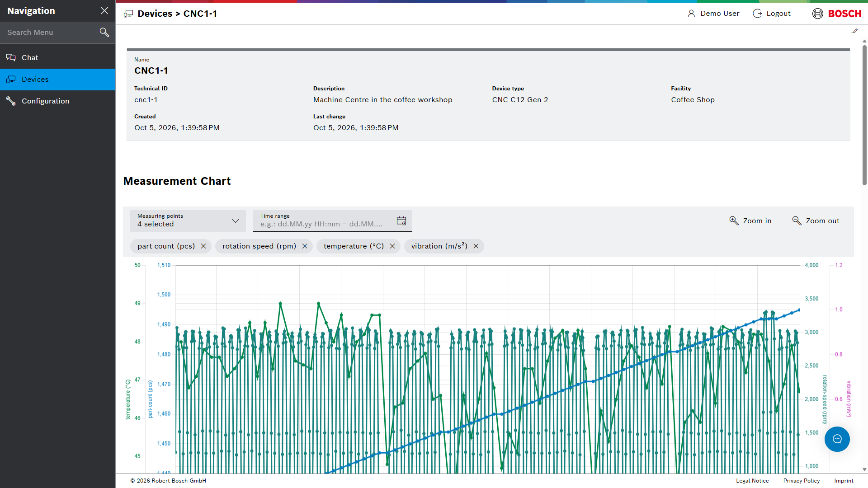Image resolution: width=868 pixels, height=488 pixels.
Task: Click the Bosch logo
Action: click(x=837, y=14)
